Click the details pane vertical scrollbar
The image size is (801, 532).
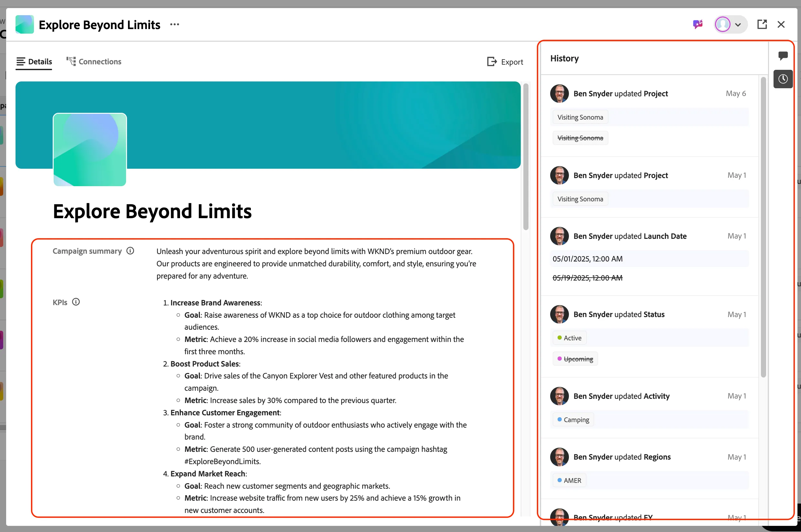pyautogui.click(x=526, y=157)
